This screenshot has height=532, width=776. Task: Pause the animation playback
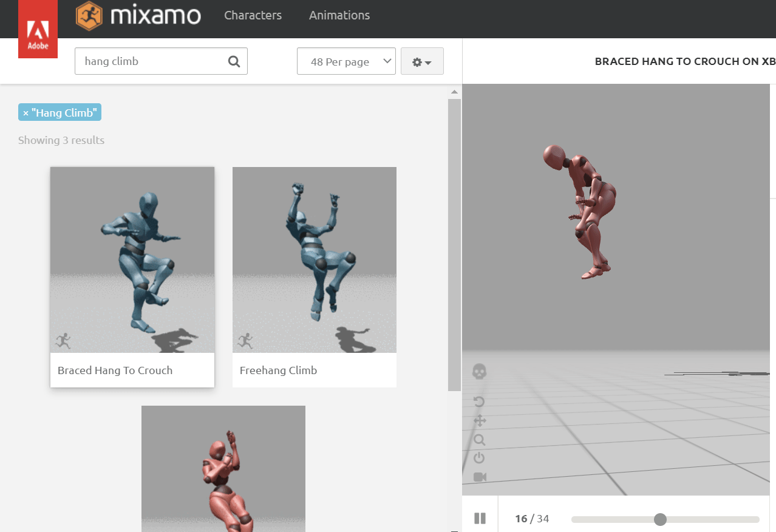tap(480, 519)
